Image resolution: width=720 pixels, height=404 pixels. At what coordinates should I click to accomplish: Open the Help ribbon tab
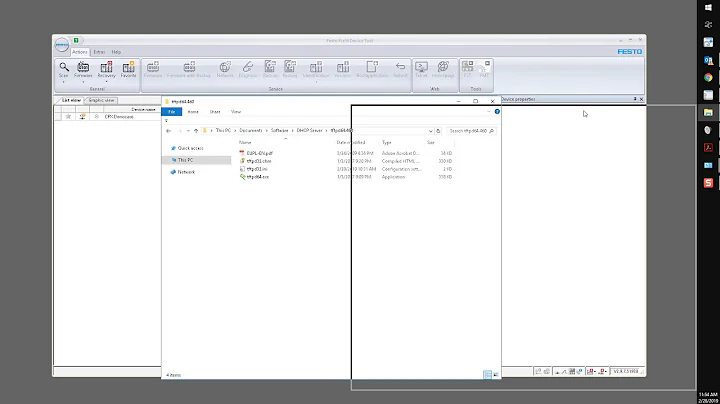116,52
